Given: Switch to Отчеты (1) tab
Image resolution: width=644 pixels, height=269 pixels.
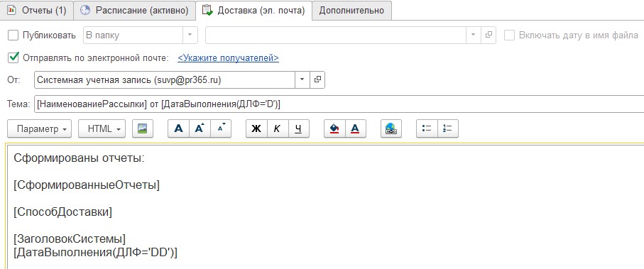Looking at the screenshot, I should coord(36,10).
